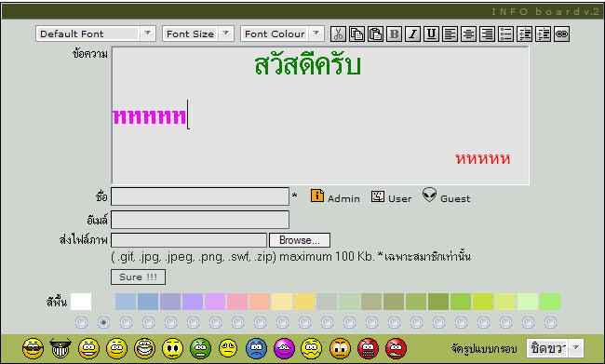Click the currently selected background radio
This screenshot has width=605, height=364.
(x=104, y=322)
